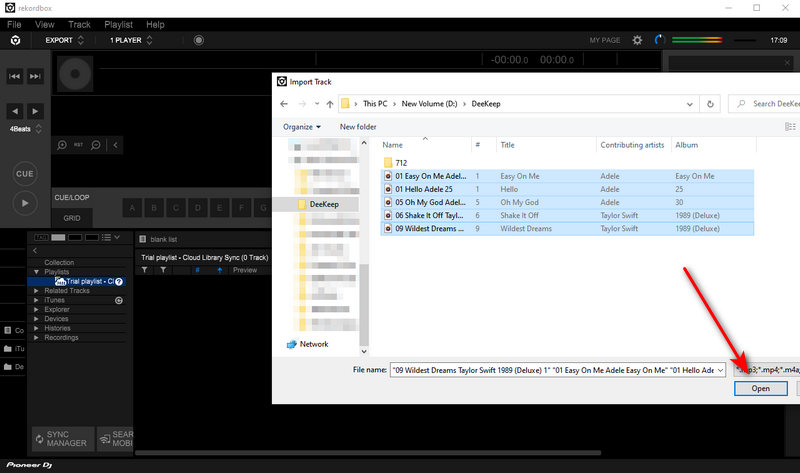800x473 pixels.
Task: Change the 4Beats loop length stepper
Action: pos(38,129)
